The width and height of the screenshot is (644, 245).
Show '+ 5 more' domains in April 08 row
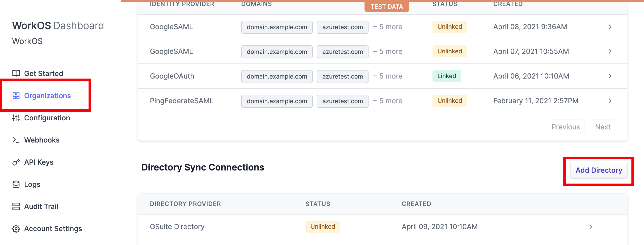click(x=387, y=27)
